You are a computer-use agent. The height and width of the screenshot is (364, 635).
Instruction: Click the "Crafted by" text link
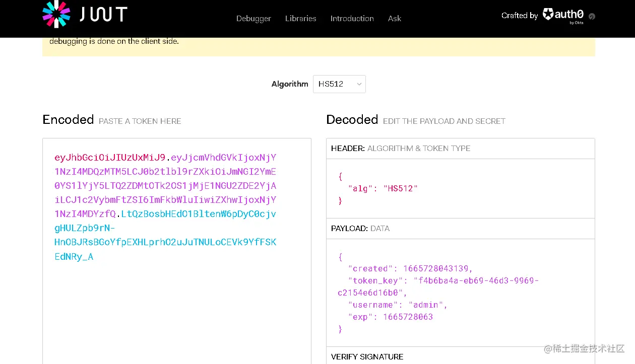tap(519, 16)
